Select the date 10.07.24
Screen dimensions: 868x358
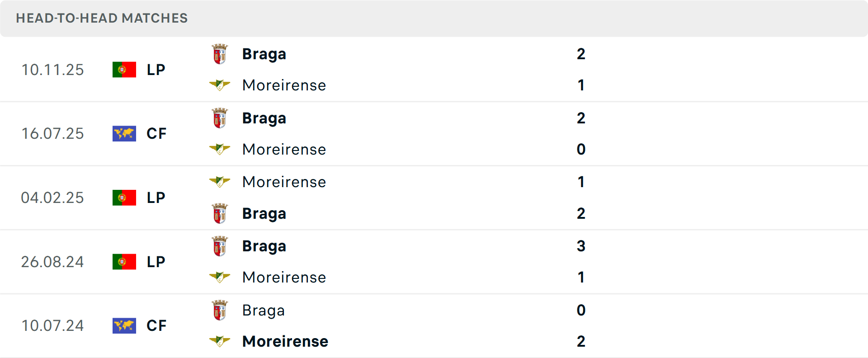tap(52, 325)
